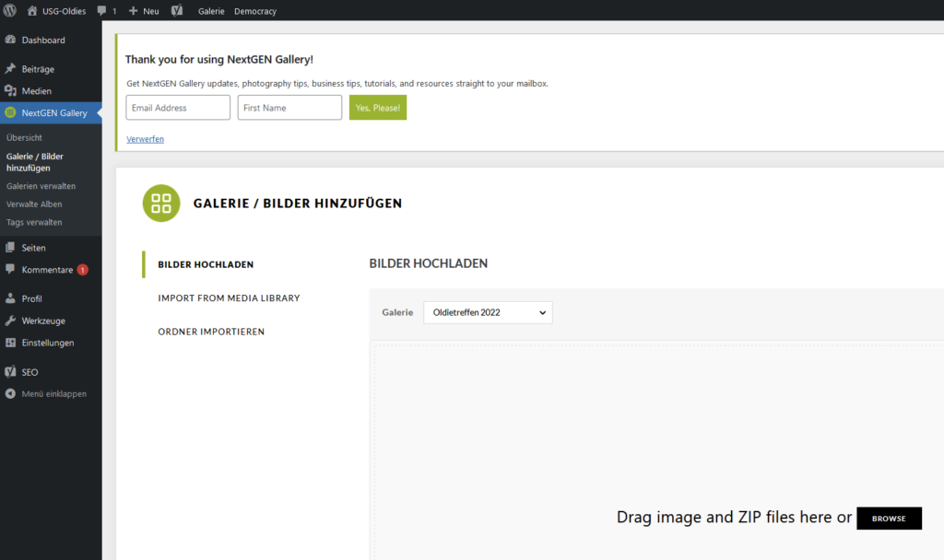Open Galerien verwalten submenu item
The height and width of the screenshot is (560, 944).
(x=41, y=186)
